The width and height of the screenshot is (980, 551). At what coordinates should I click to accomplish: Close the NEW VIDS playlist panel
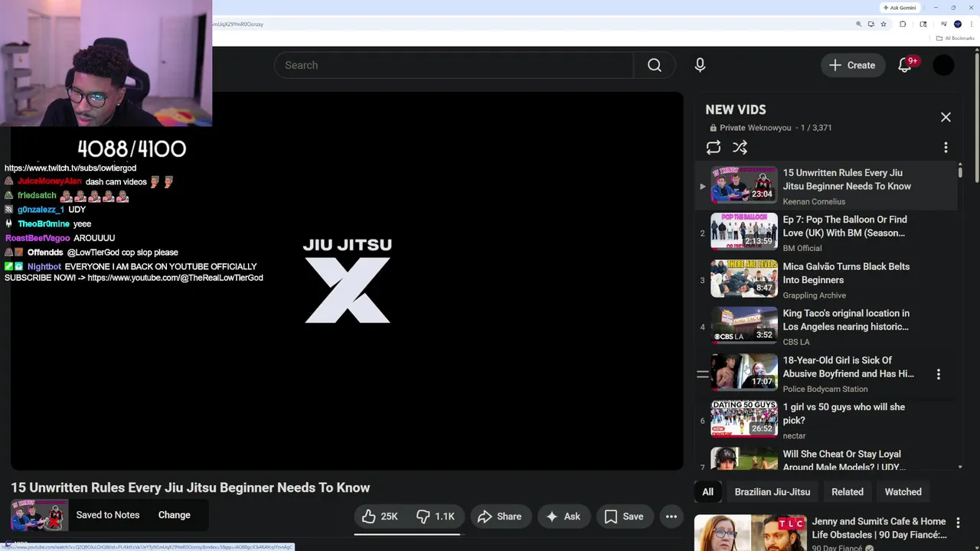946,117
